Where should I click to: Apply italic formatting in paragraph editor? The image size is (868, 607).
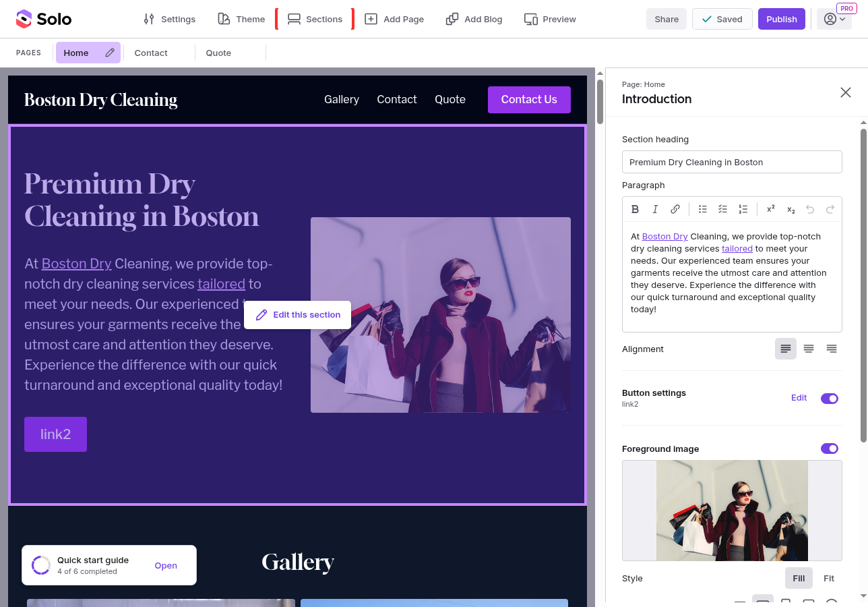click(655, 209)
